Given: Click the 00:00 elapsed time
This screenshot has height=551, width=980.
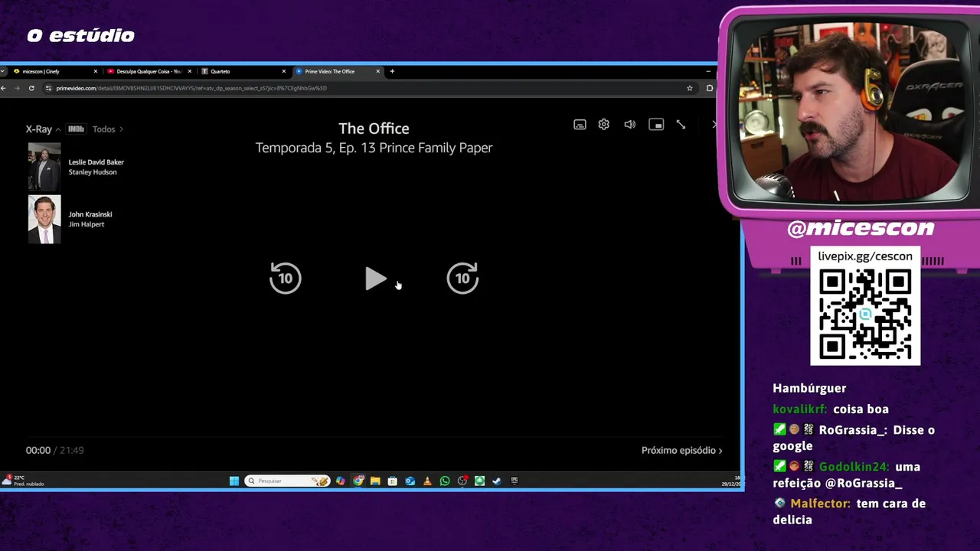Looking at the screenshot, I should point(38,450).
